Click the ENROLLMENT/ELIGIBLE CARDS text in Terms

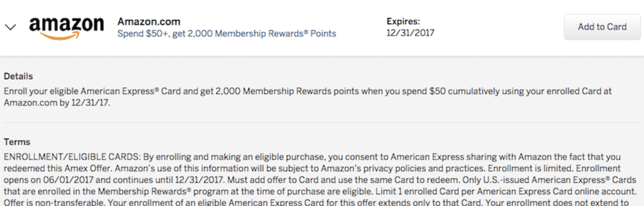(73, 157)
